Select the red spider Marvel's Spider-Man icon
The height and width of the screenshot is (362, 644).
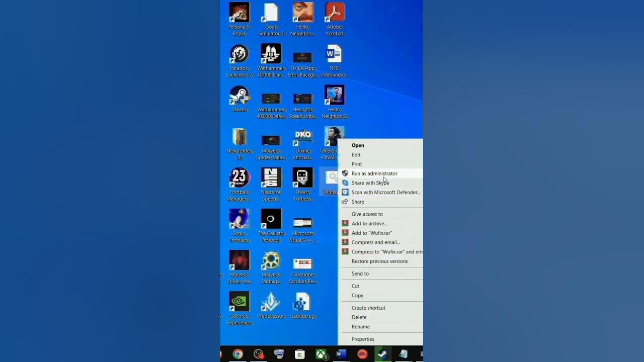pos(239,267)
